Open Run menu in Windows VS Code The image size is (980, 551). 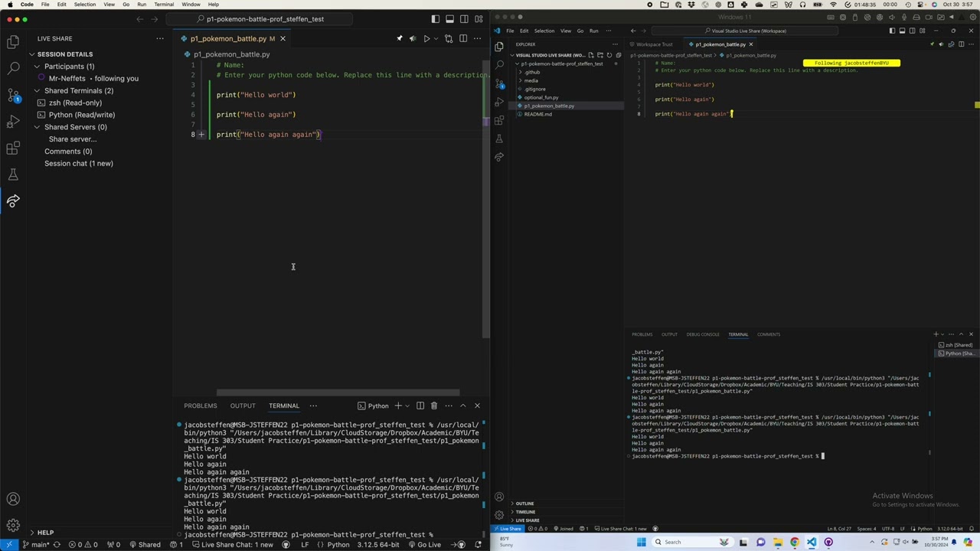(x=593, y=31)
